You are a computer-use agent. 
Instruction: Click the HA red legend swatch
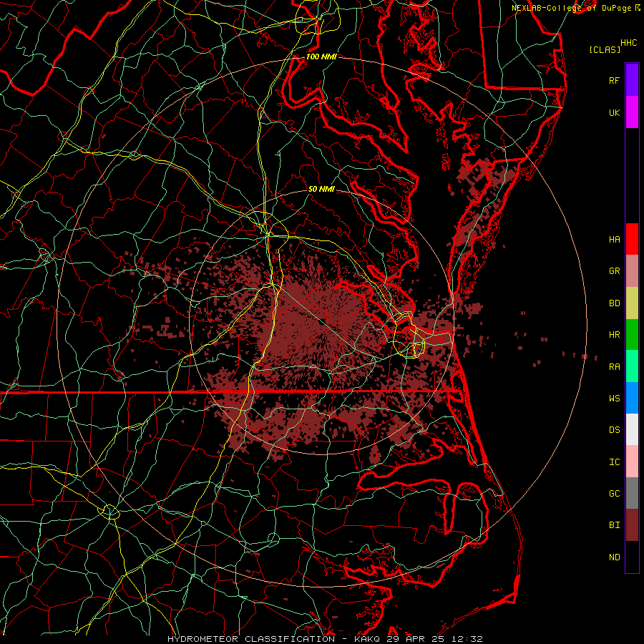(632, 239)
